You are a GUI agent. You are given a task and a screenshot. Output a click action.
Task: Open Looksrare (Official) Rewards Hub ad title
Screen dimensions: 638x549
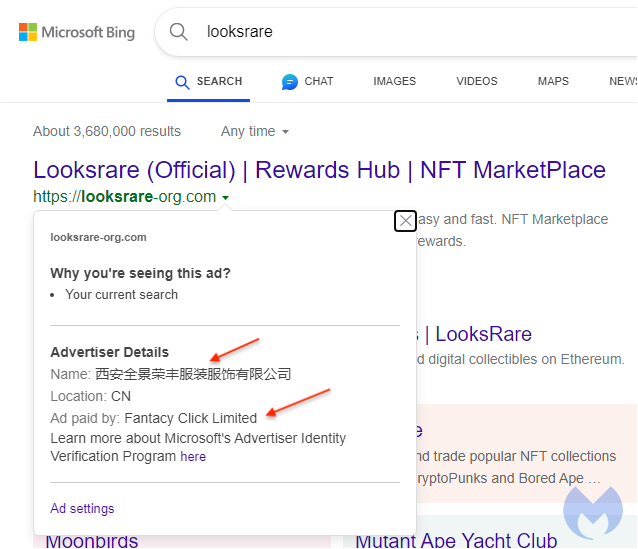click(319, 170)
